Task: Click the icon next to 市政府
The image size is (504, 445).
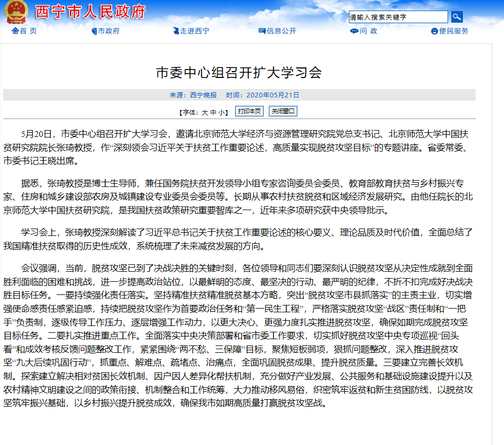Action: [x=94, y=31]
